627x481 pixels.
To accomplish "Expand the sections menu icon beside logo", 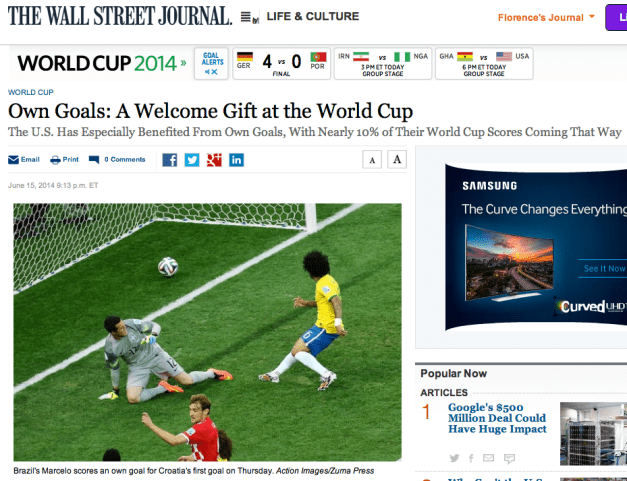I will [x=247, y=18].
